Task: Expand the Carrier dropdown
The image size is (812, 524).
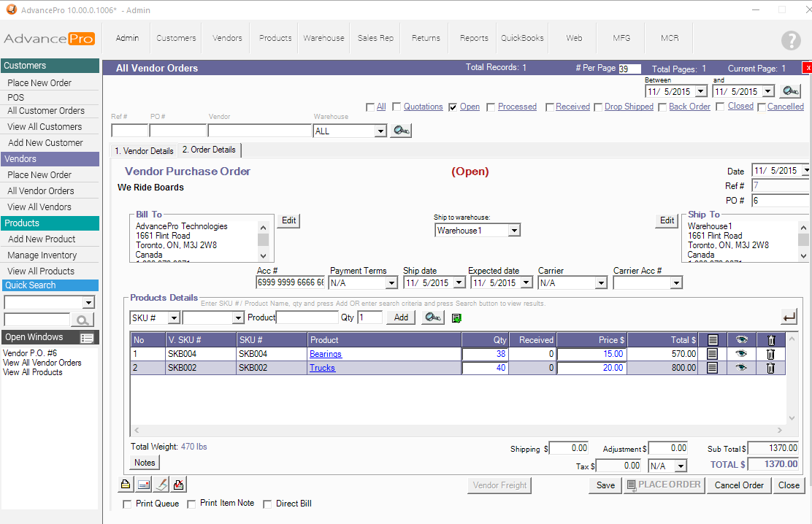Action: [601, 283]
